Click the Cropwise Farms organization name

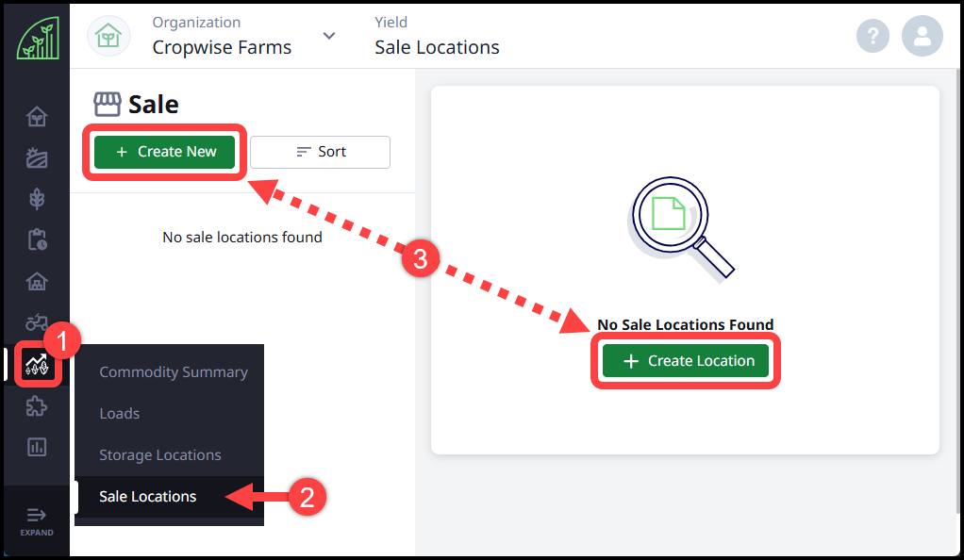pyautogui.click(x=222, y=47)
